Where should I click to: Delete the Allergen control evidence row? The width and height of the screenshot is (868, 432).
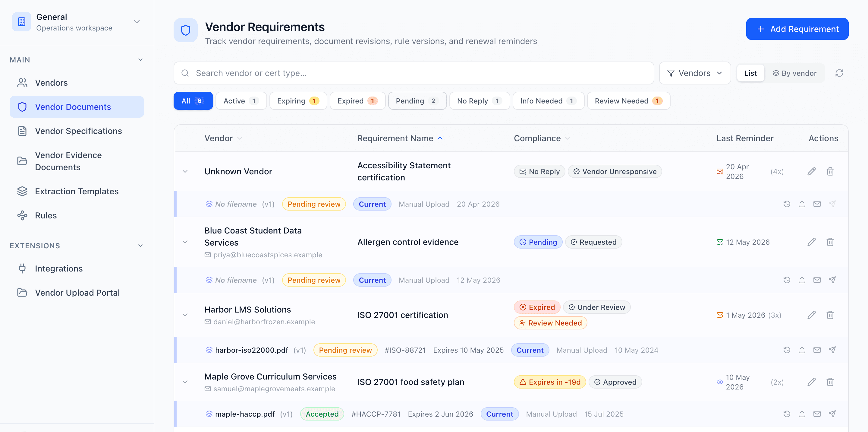(830, 242)
